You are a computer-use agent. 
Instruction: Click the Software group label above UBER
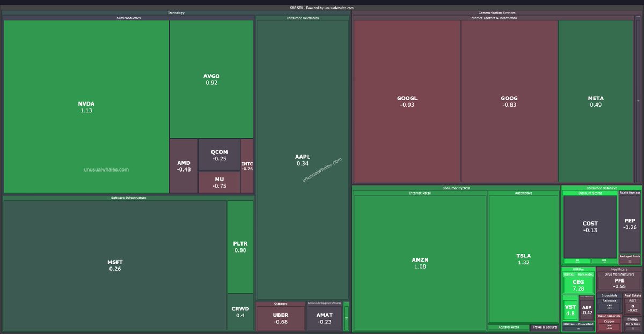(x=280, y=303)
